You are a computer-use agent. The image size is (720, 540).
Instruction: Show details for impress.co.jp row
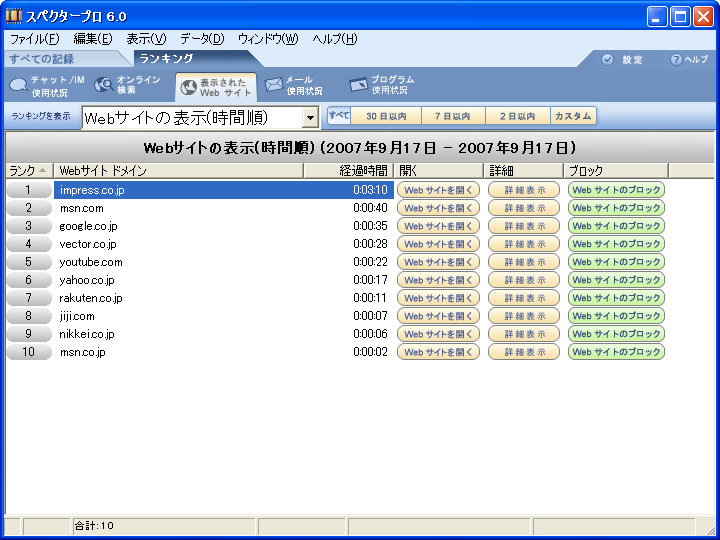pos(524,190)
